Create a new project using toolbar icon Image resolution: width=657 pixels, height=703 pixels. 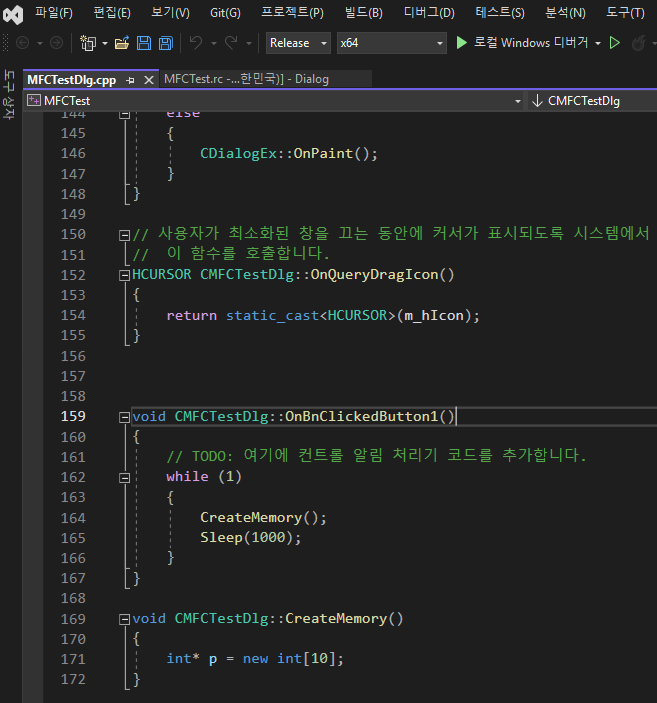click(88, 43)
